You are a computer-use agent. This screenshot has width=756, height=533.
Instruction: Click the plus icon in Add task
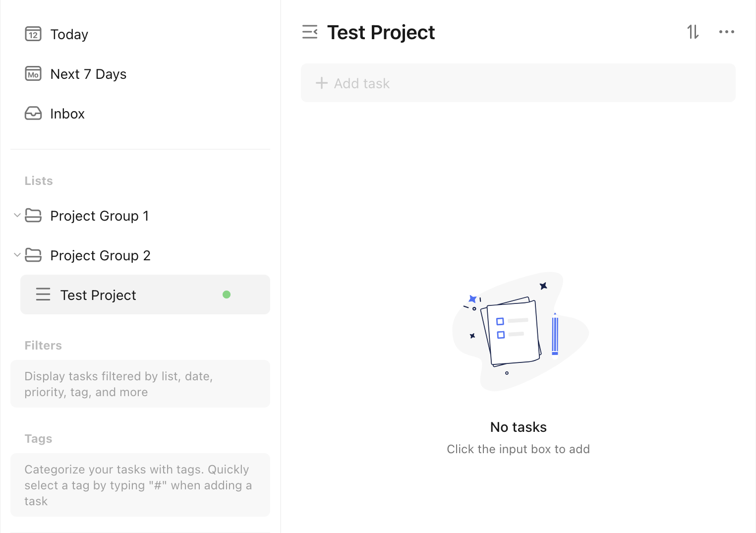point(322,83)
